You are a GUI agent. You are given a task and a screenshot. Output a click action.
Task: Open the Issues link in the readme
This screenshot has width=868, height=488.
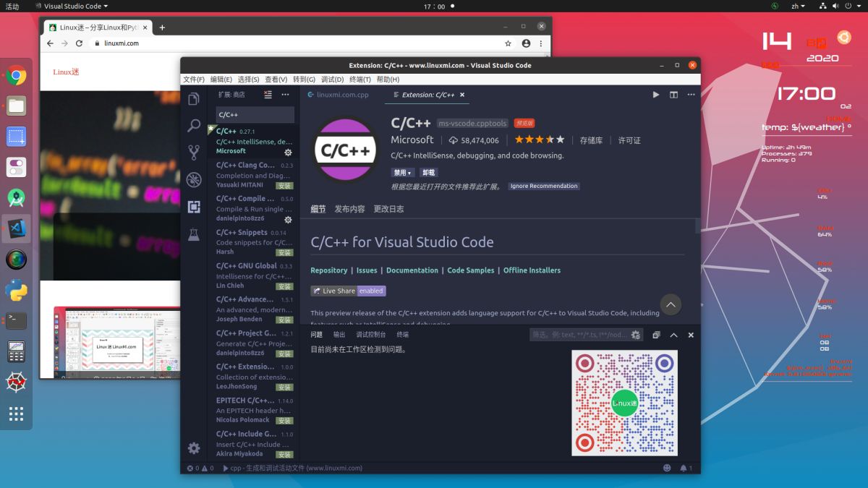367,270
